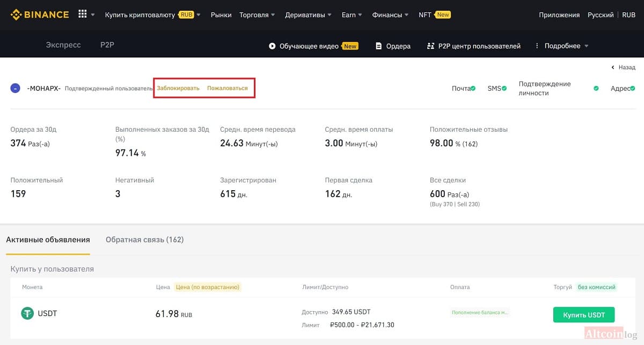
Task: Click the Пополнение баланса payment tag
Action: pos(480,312)
